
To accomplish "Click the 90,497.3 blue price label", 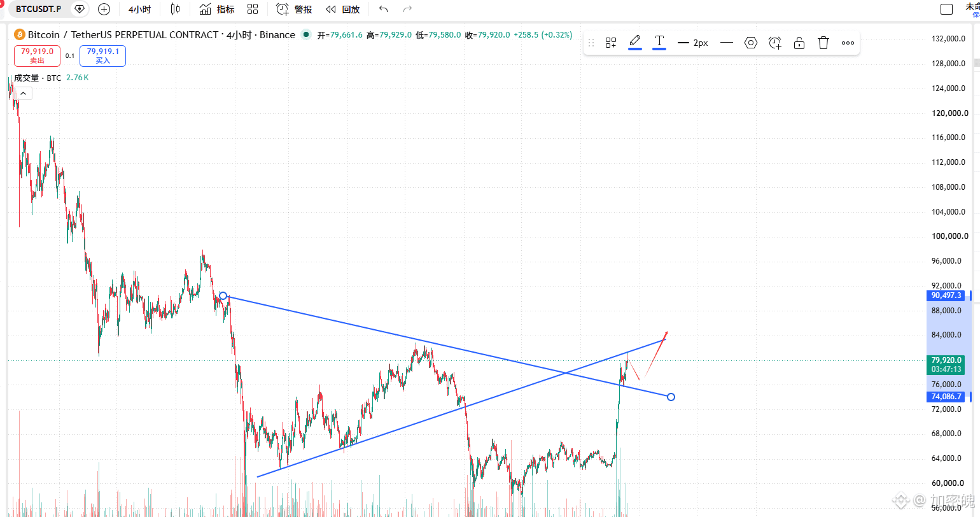I will [946, 295].
